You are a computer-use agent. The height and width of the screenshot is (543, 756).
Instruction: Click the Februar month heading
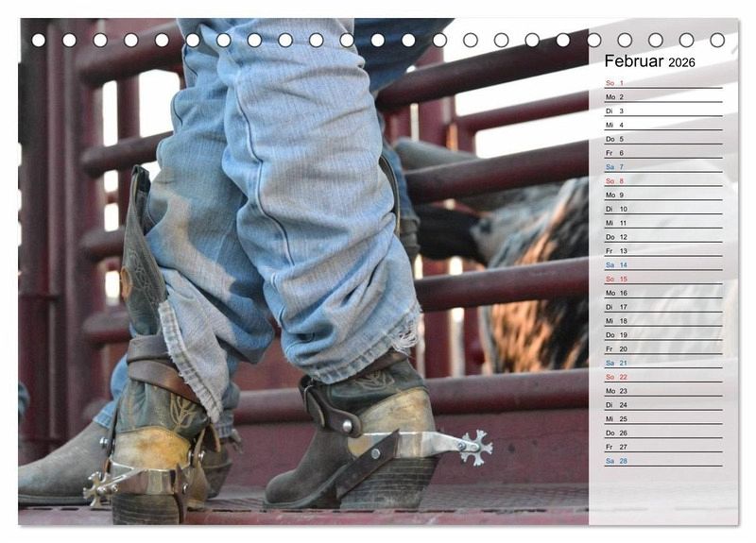(634, 61)
